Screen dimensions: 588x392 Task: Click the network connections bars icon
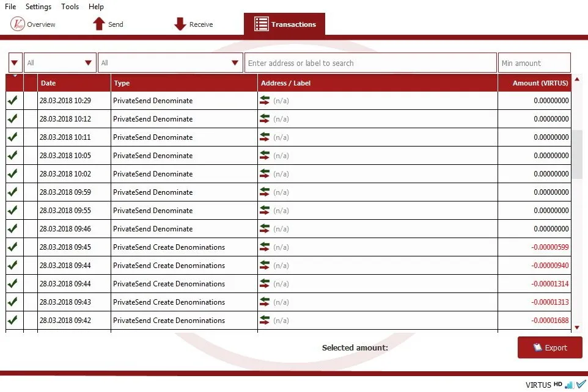[x=569, y=385]
